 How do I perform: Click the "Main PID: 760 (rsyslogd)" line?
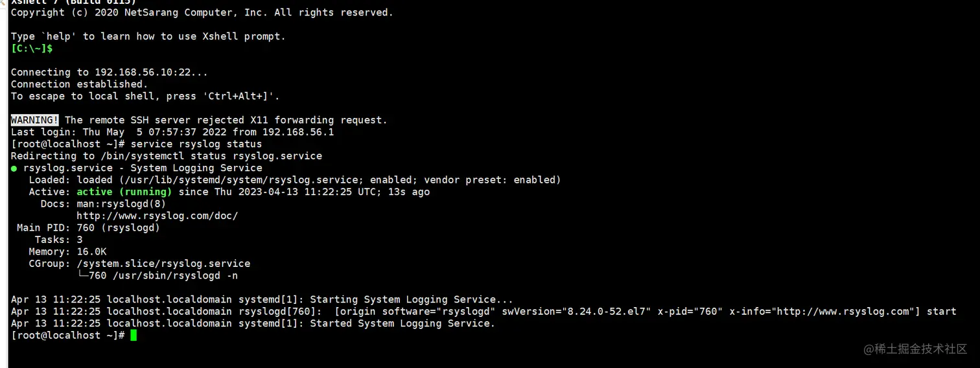pyautogui.click(x=88, y=227)
